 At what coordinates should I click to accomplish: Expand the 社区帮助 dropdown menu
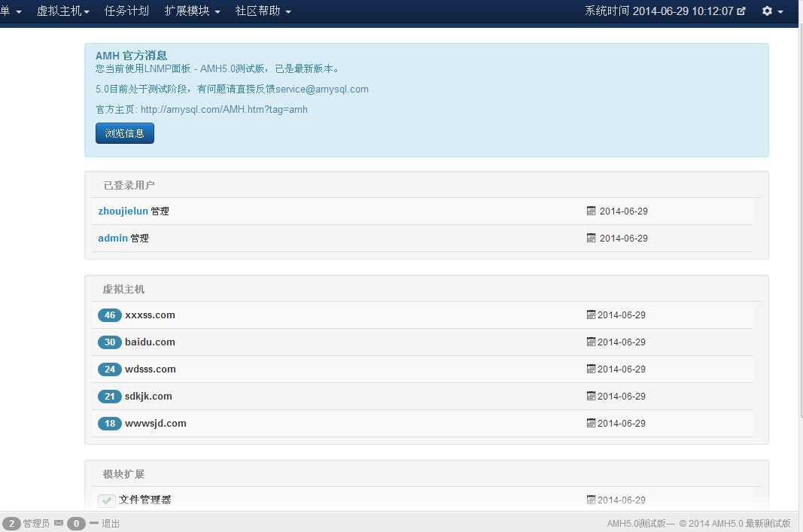pos(263,11)
